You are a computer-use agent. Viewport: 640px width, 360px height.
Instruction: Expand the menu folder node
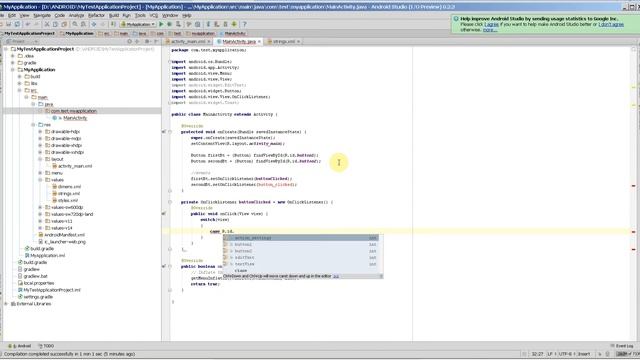tap(40, 173)
